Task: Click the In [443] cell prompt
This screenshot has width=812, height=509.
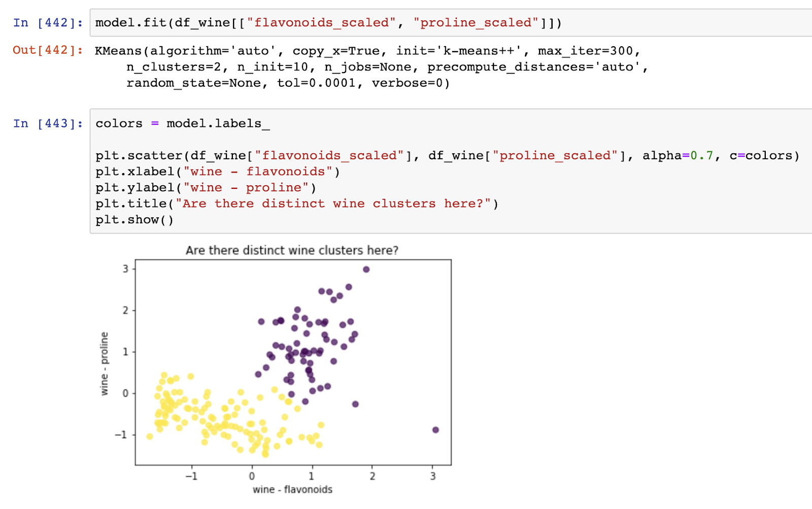Action: point(48,124)
